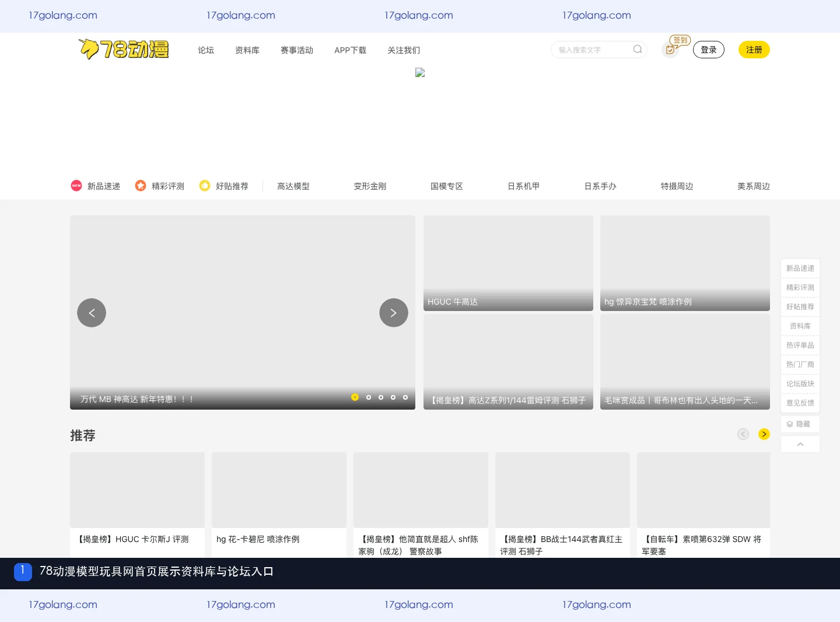Hide the floating sidebar via 隐藏
This screenshot has height=622, width=840.
(800, 424)
